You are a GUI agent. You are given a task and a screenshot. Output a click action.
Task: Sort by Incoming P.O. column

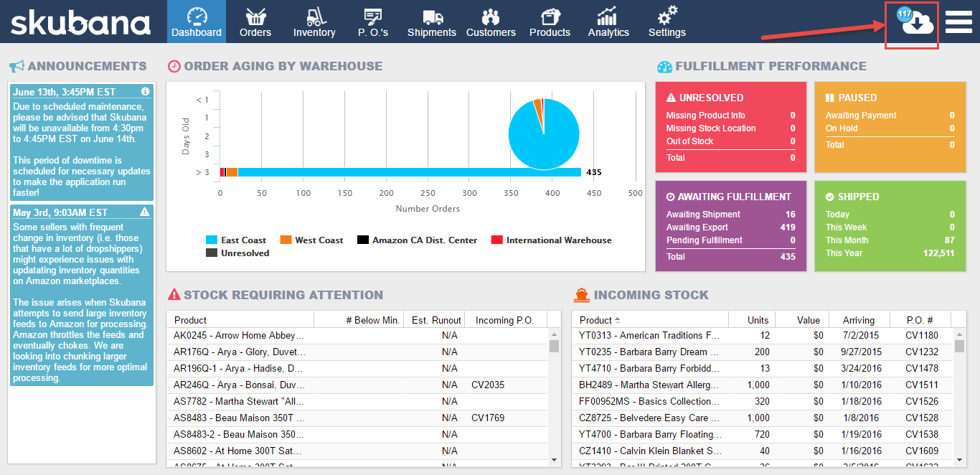click(x=505, y=320)
